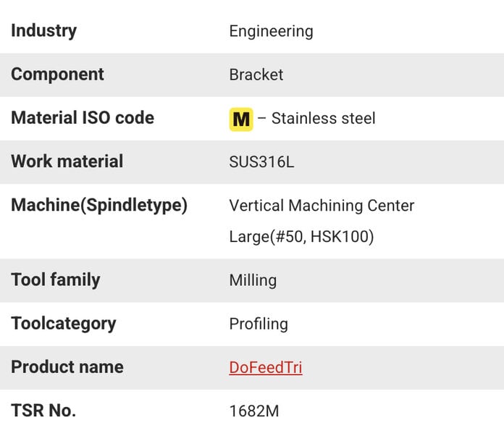Select the Component label
Image resolution: width=504 pixels, height=441 pixels.
[57, 75]
